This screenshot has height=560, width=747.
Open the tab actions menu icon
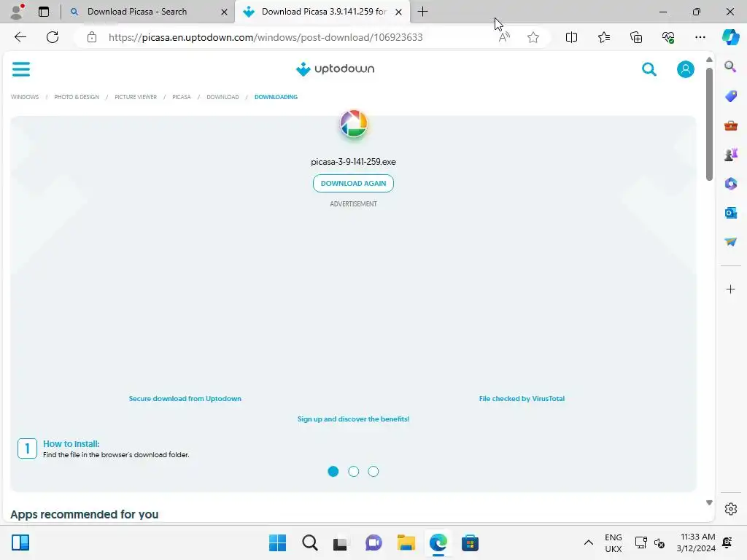coord(44,12)
